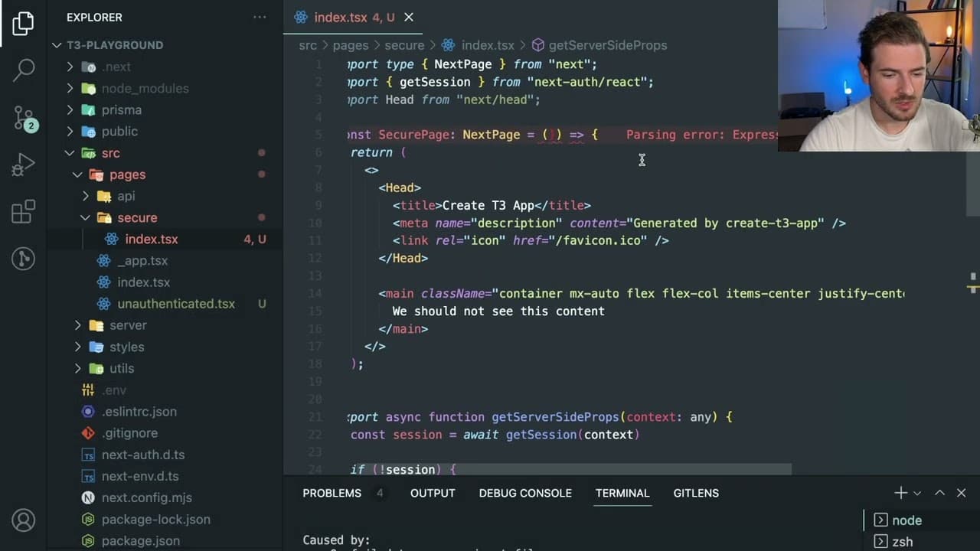Click the new terminal plus icon
Image resolution: width=980 pixels, height=551 pixels.
click(x=900, y=493)
